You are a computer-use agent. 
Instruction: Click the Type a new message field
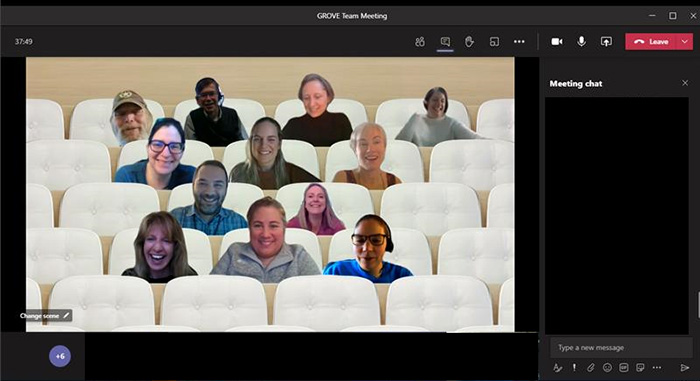click(x=621, y=348)
